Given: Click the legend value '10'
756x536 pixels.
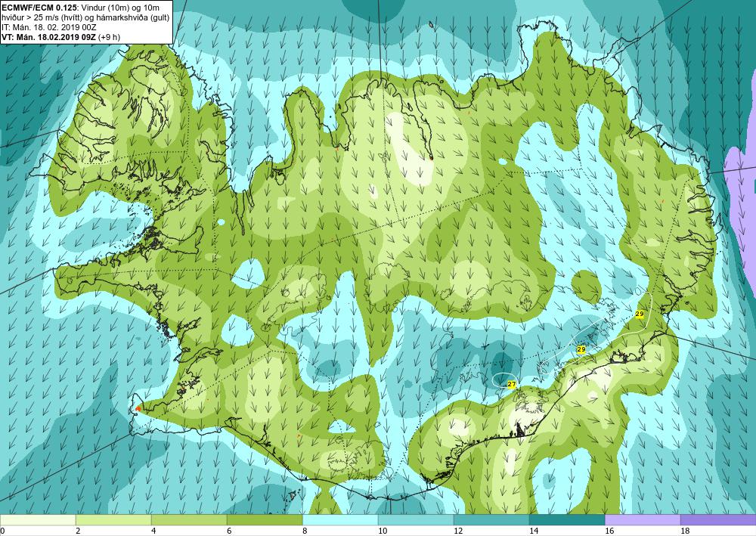Looking at the screenshot, I should click(383, 531).
